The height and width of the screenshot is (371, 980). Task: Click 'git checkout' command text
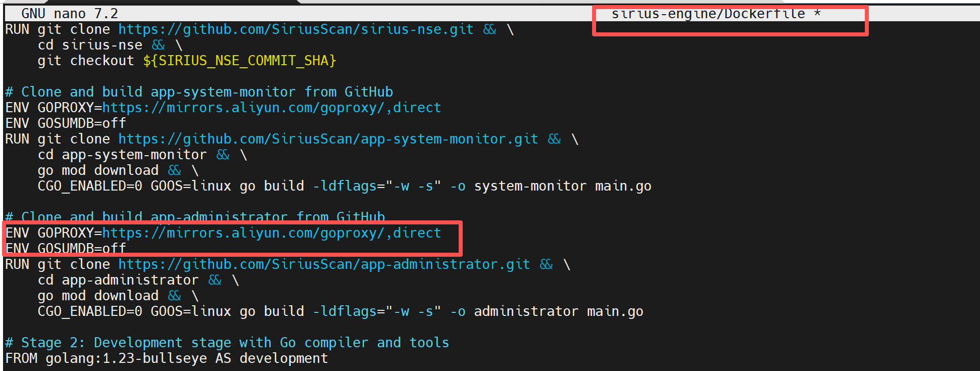tap(86, 61)
